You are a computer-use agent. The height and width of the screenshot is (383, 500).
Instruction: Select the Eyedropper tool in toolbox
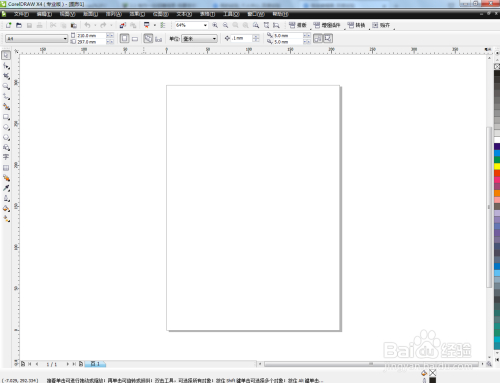tap(6, 188)
